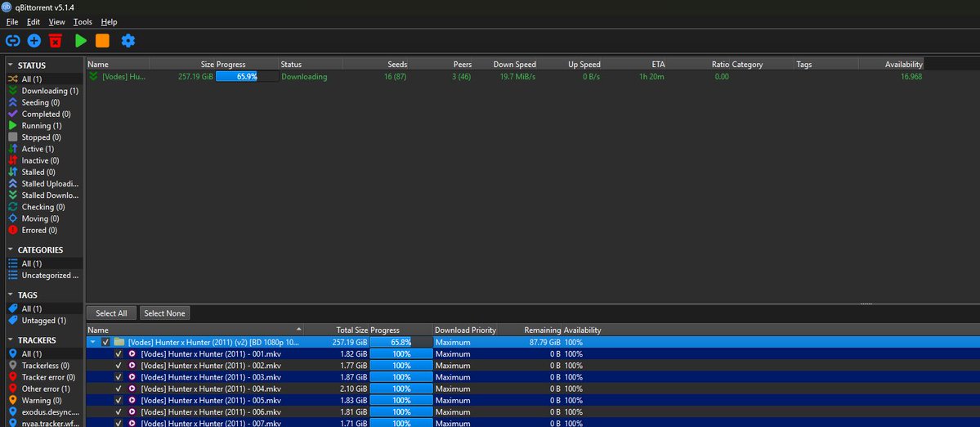
Task: Click the folder's 65.8% progress bar
Action: 401,342
